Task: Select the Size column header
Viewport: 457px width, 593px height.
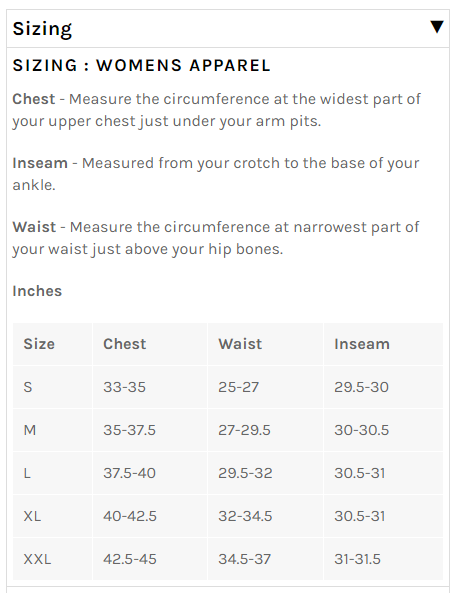Action: (39, 344)
